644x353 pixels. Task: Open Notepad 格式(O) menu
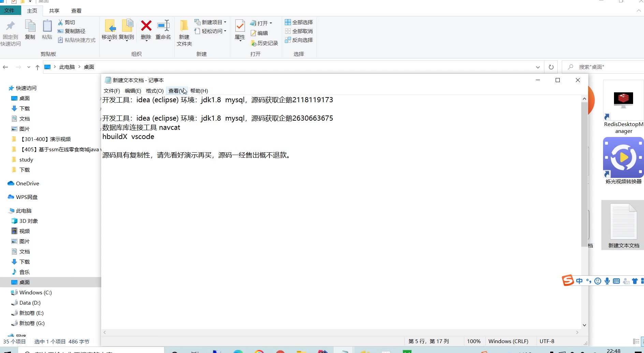pyautogui.click(x=155, y=91)
